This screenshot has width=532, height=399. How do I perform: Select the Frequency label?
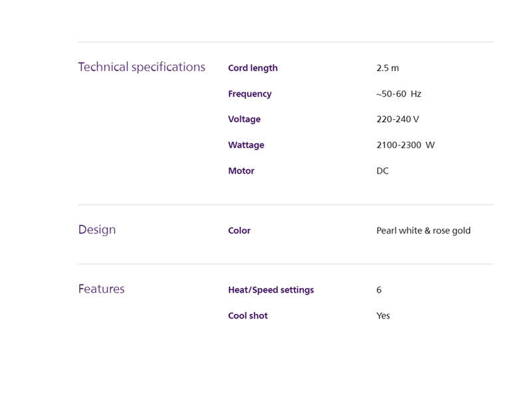click(250, 94)
